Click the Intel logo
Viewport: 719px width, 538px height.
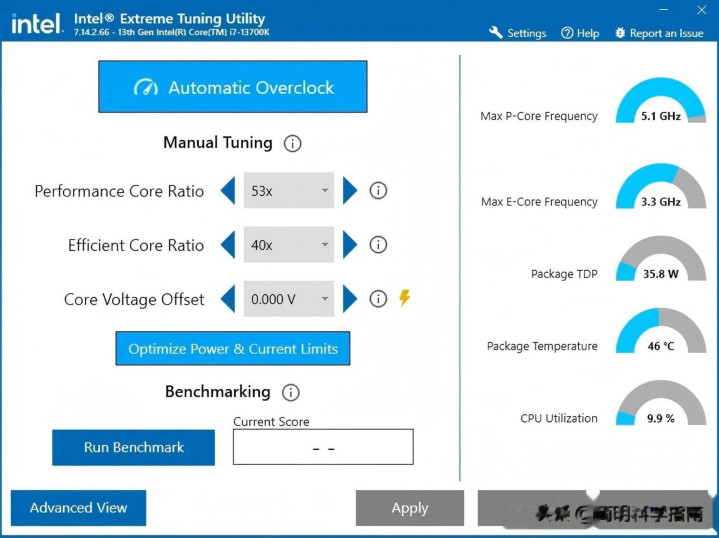pos(37,23)
